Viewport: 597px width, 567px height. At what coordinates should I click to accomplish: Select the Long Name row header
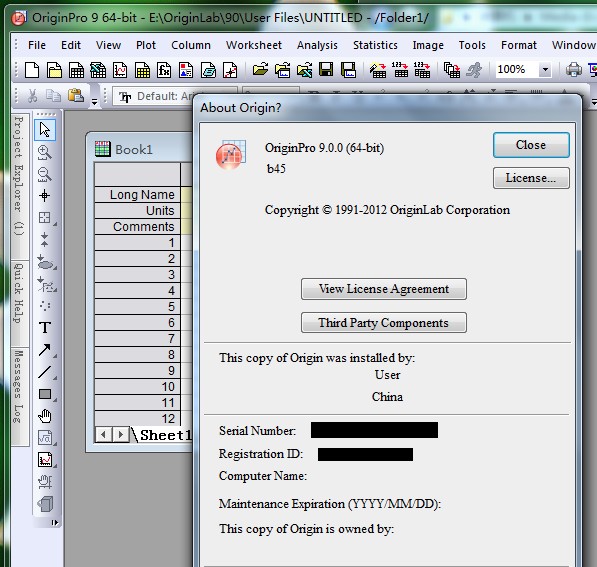[x=137, y=195]
